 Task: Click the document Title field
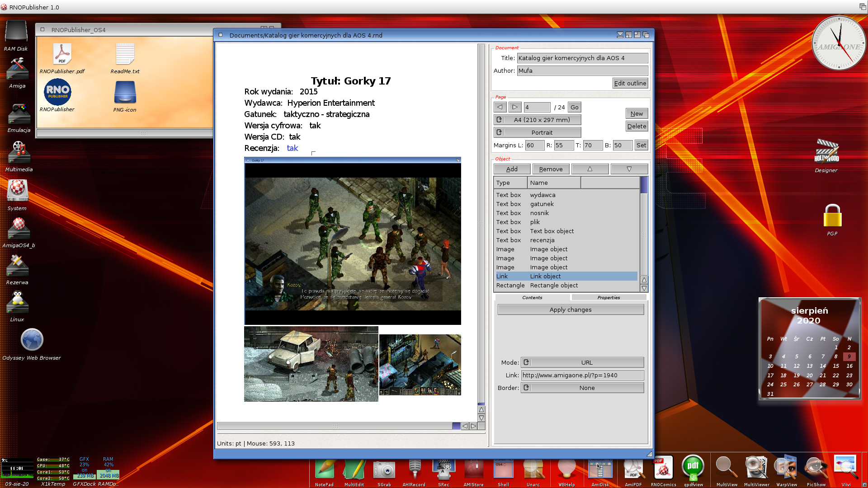coord(582,58)
